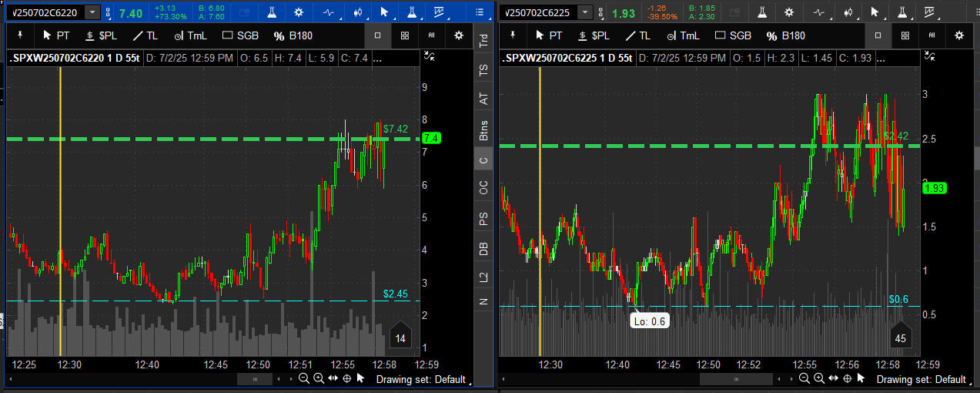Toggle single-chart layout button in right toolbar

click(x=877, y=35)
